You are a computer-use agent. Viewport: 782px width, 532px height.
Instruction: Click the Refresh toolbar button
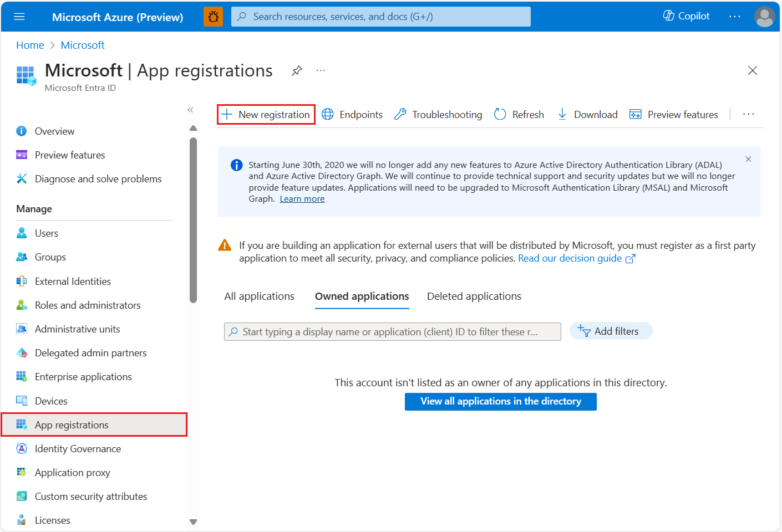click(519, 114)
